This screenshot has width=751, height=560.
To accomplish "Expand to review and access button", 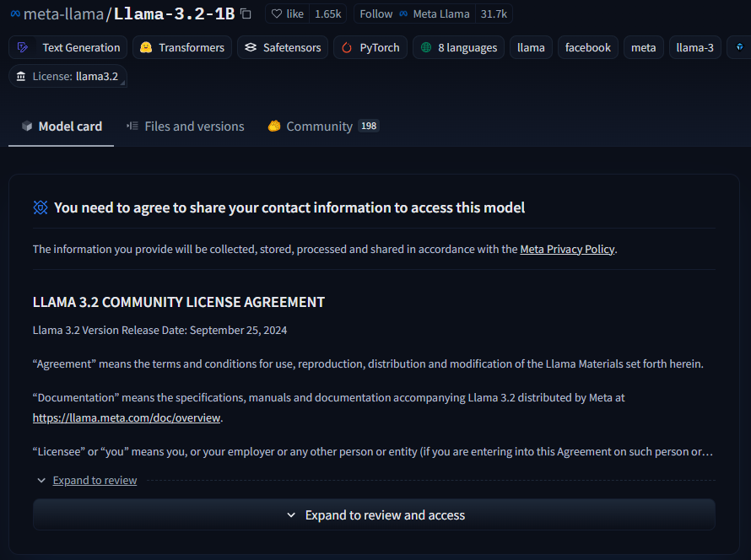I will pyautogui.click(x=374, y=514).
